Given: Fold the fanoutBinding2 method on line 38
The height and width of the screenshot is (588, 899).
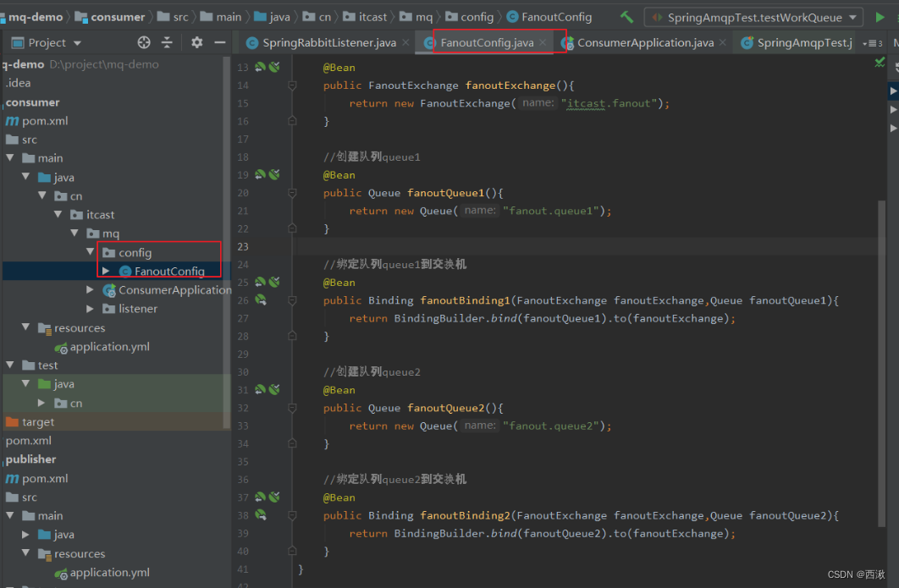Looking at the screenshot, I should (292, 515).
